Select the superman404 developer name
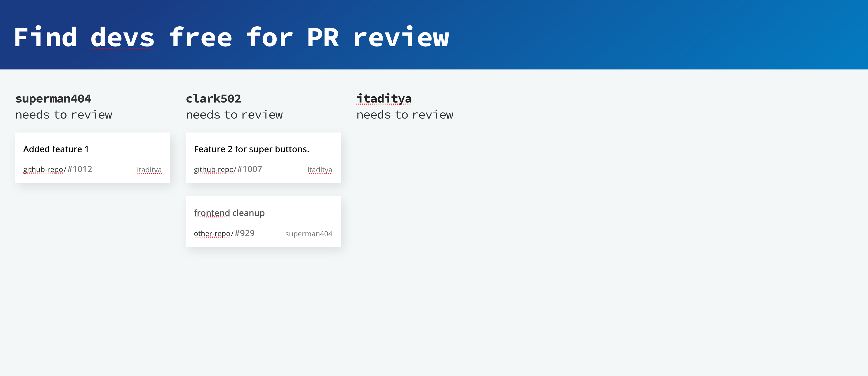Screen dimensions: 868x376 coord(53,99)
